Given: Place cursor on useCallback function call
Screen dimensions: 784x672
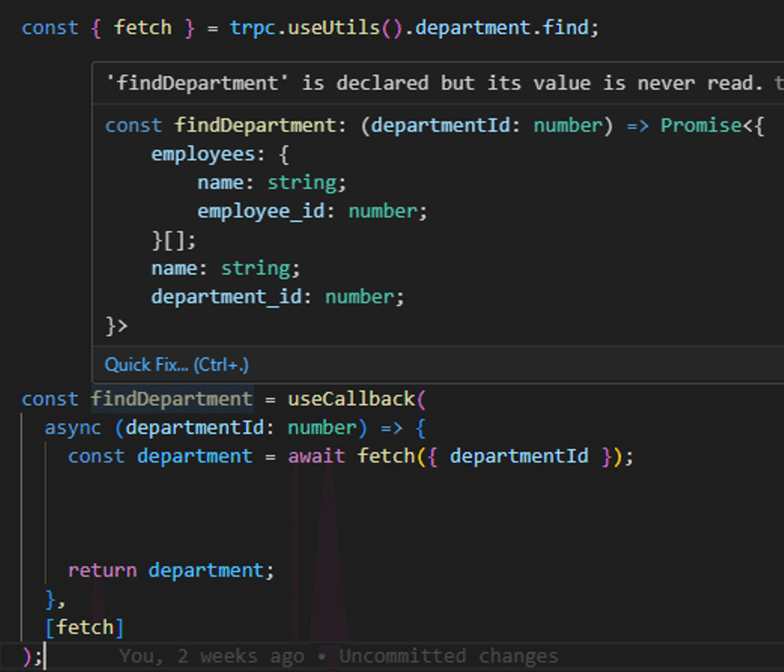Looking at the screenshot, I should [x=351, y=399].
